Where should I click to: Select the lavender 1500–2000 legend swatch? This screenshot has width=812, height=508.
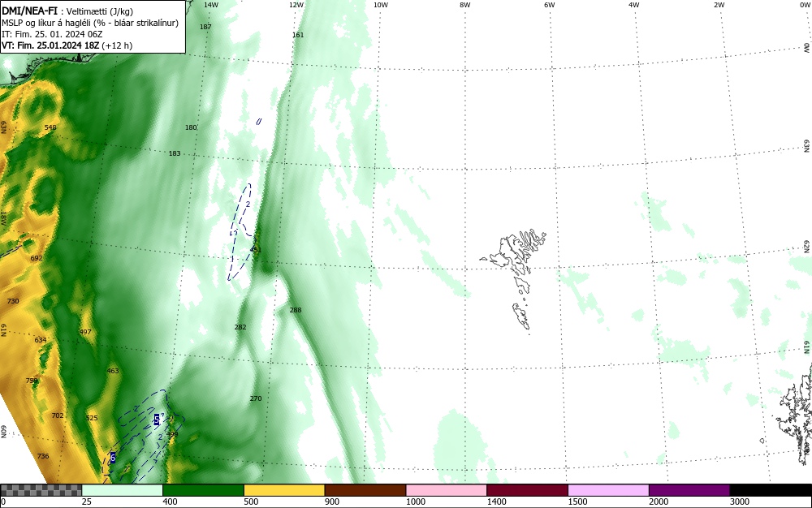tap(608, 490)
